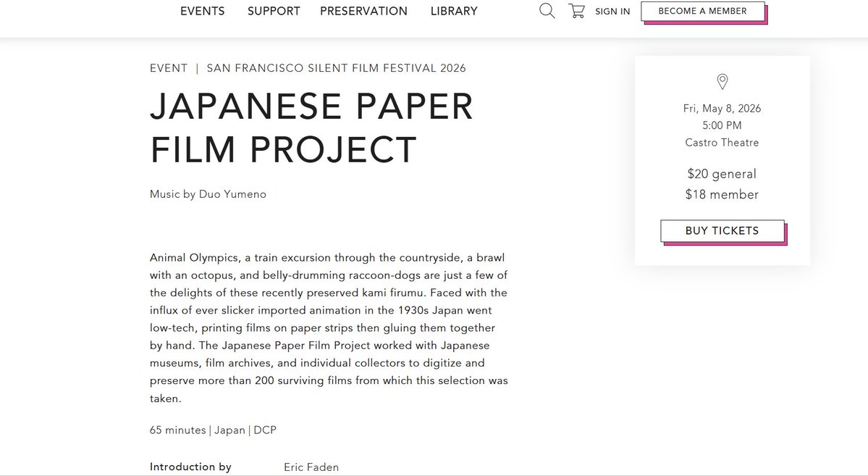Click the location pin icon above the date
The height and width of the screenshot is (476, 868).
[x=722, y=81]
